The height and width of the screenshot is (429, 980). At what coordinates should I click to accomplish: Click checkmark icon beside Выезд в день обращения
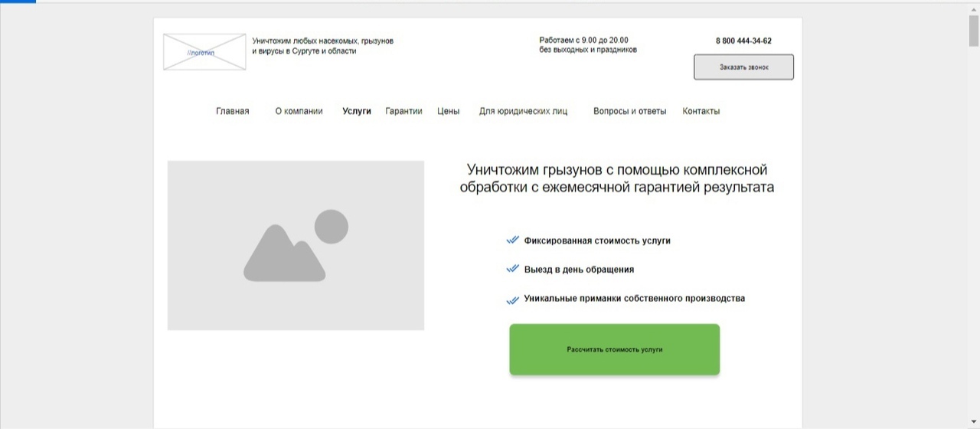pos(513,270)
